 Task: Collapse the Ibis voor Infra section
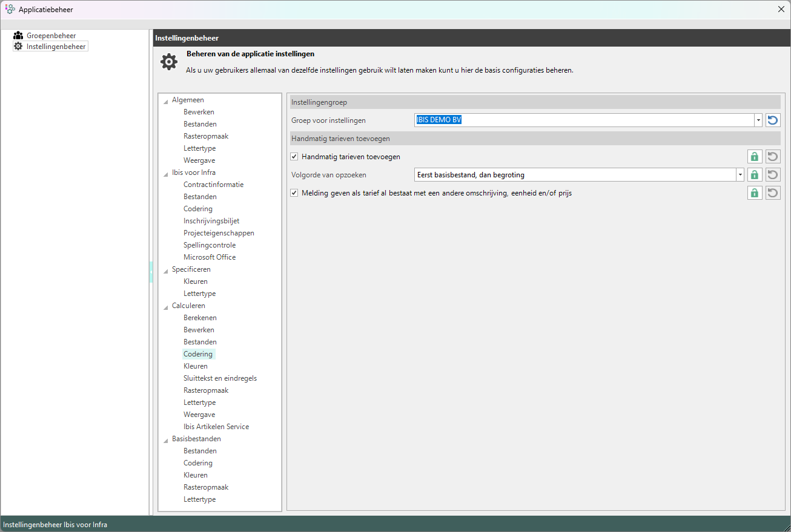(166, 173)
